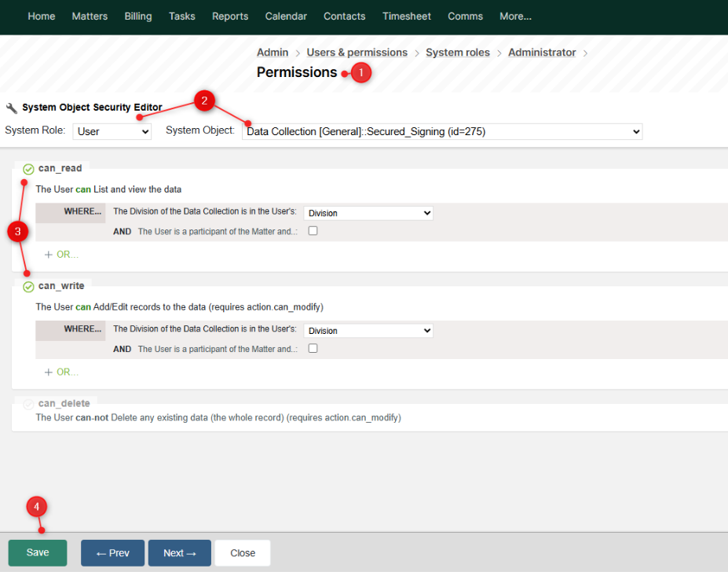Click the System roles breadcrumb link
The height and width of the screenshot is (572, 728).
click(x=458, y=52)
